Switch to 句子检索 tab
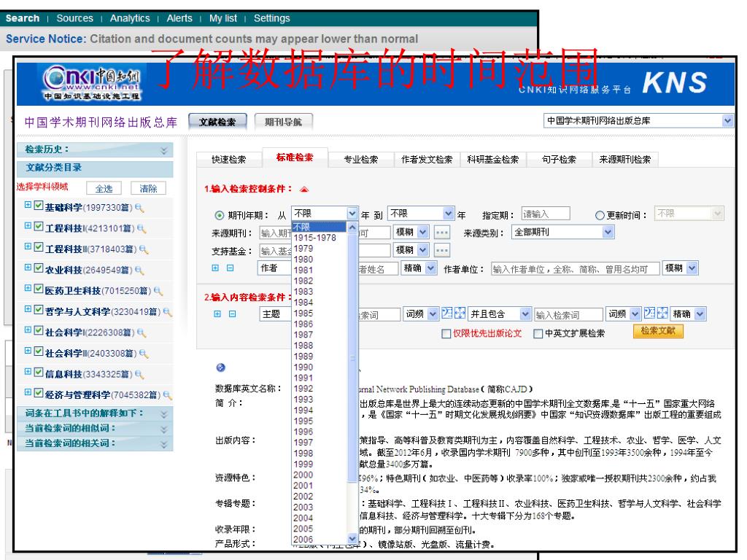The width and height of the screenshot is (747, 560). (560, 160)
